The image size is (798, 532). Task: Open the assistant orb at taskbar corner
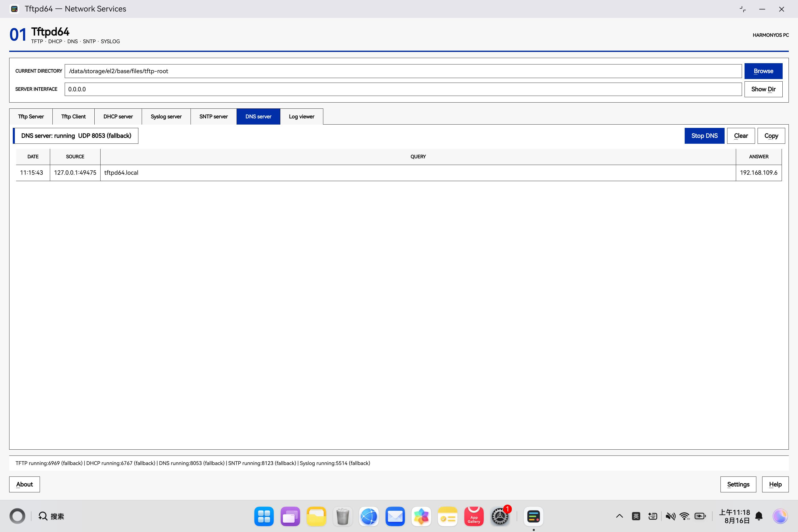pos(780,516)
